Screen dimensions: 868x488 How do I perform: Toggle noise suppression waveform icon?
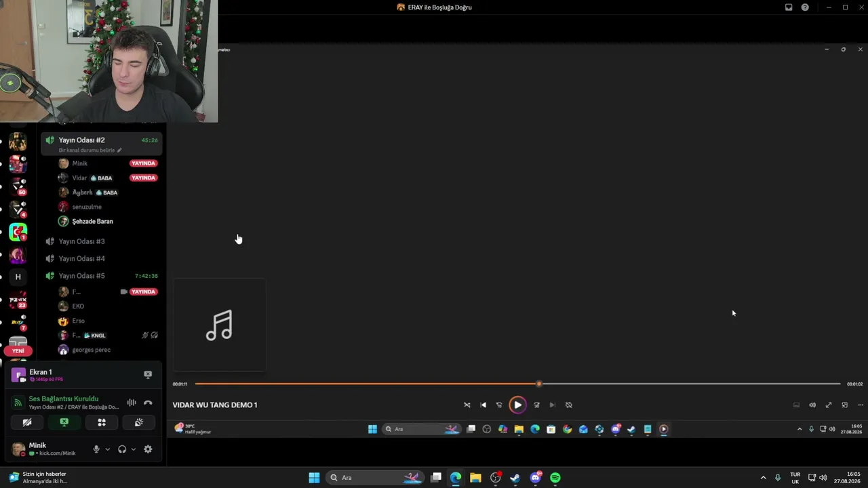click(132, 403)
